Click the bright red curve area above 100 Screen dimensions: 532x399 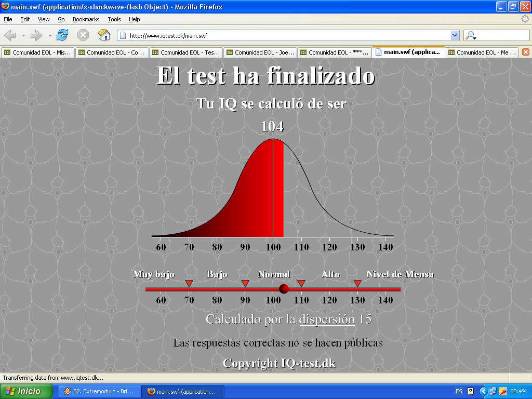(x=278, y=189)
